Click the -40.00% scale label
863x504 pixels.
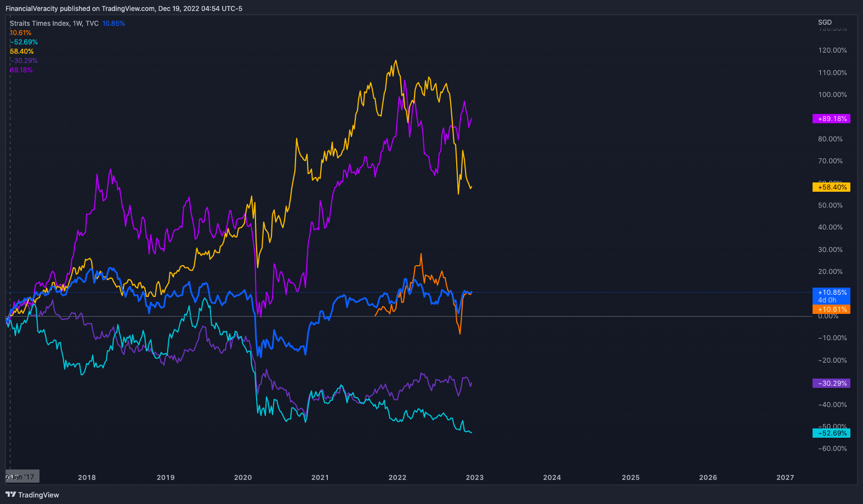click(x=832, y=405)
